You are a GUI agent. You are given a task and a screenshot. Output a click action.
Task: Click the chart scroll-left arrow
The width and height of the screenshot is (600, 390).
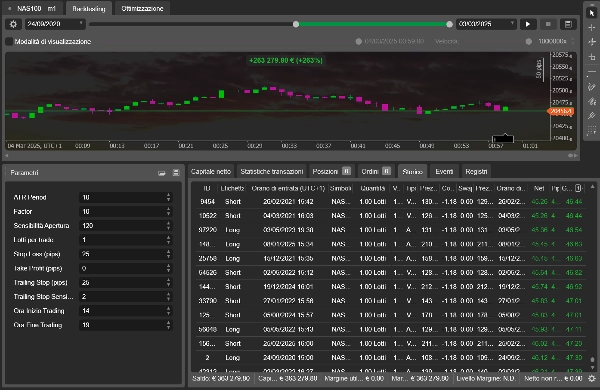coord(6,155)
